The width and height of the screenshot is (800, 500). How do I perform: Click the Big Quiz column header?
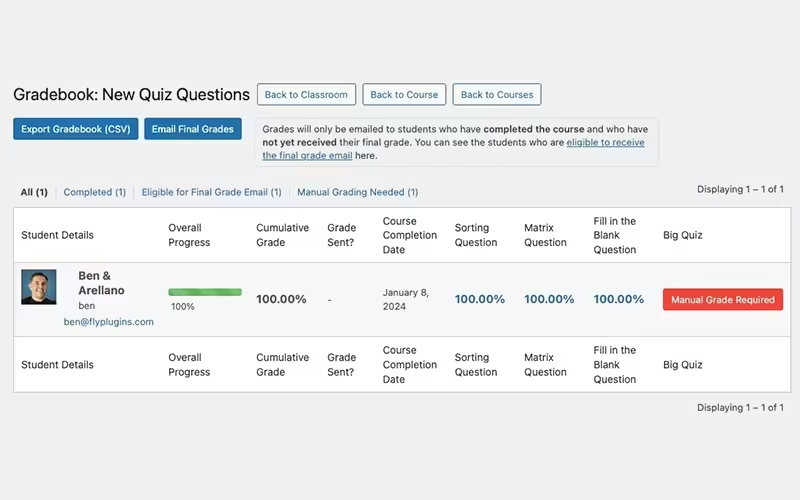click(x=682, y=235)
